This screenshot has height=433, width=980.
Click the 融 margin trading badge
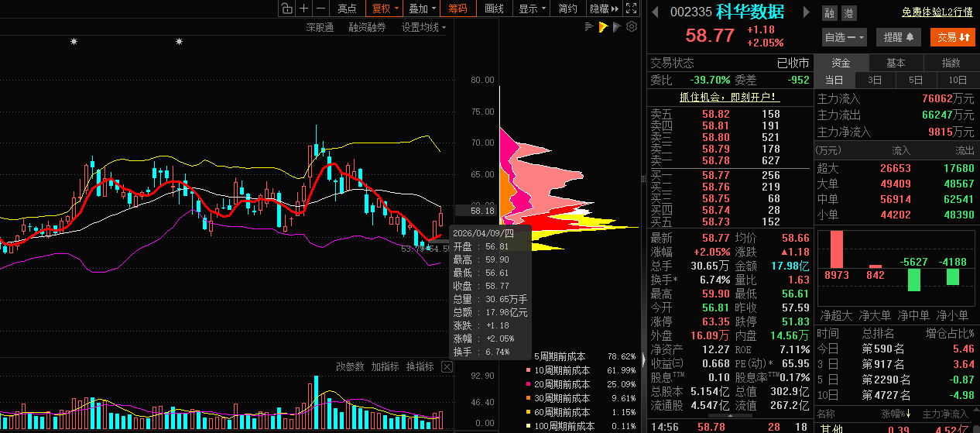[830, 13]
